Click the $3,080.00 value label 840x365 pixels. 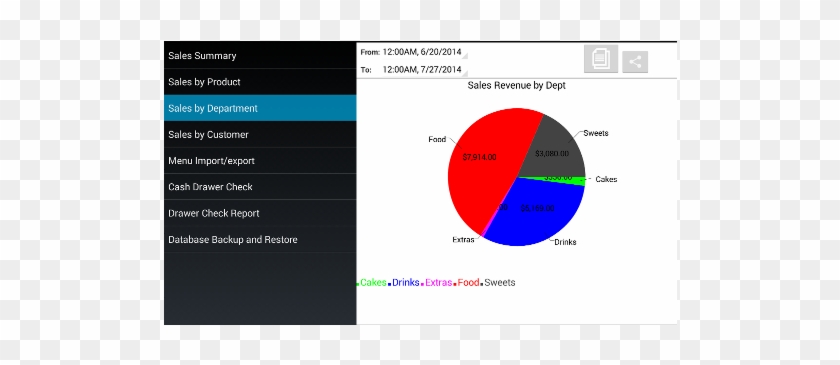pyautogui.click(x=552, y=153)
